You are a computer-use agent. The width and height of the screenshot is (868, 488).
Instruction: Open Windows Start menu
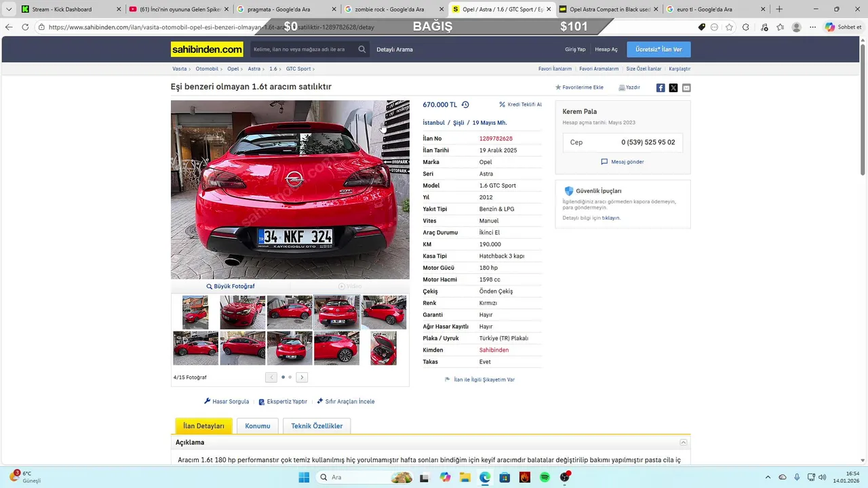point(304,477)
